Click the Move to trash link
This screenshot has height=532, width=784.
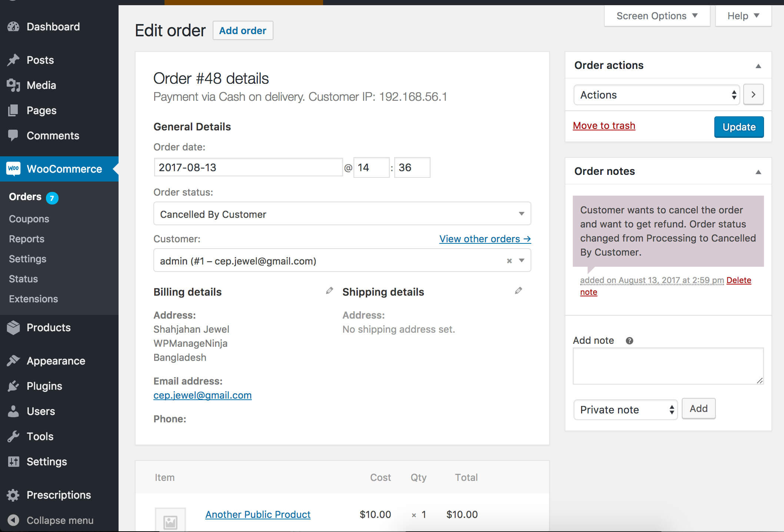(604, 126)
